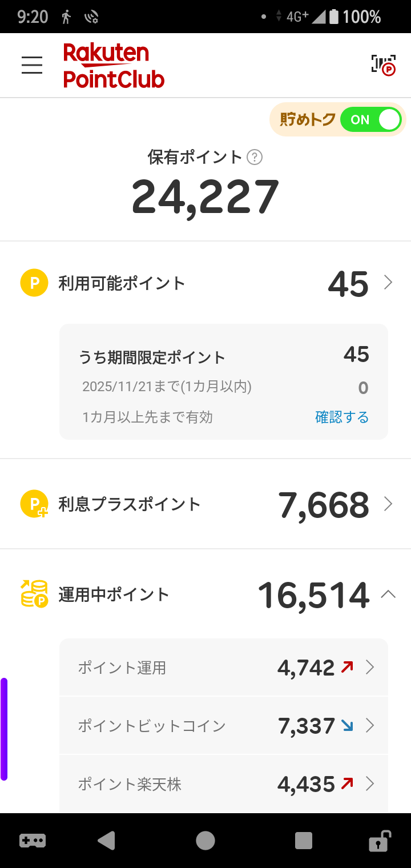Tap the yellow P icon for 利用可能ポイント
Screen dimensions: 411x868
(x=34, y=283)
